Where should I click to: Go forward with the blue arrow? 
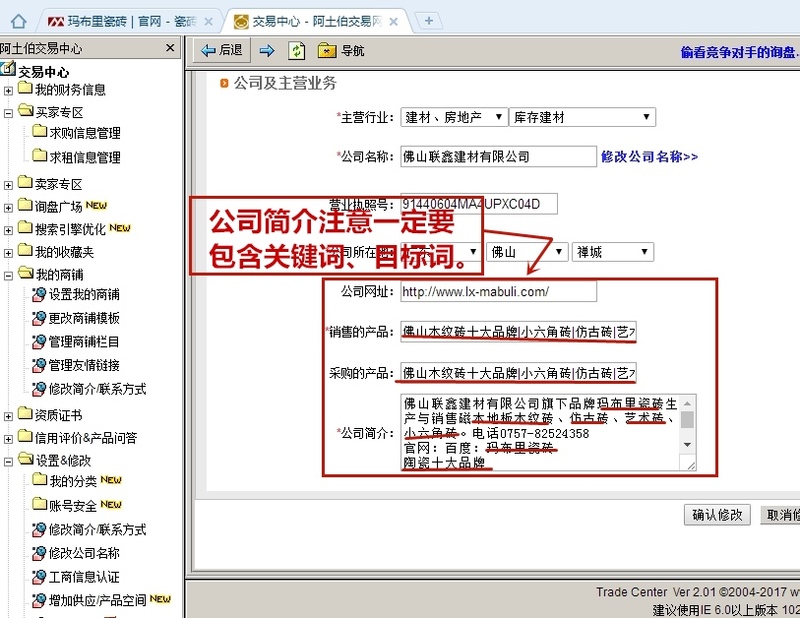[267, 50]
